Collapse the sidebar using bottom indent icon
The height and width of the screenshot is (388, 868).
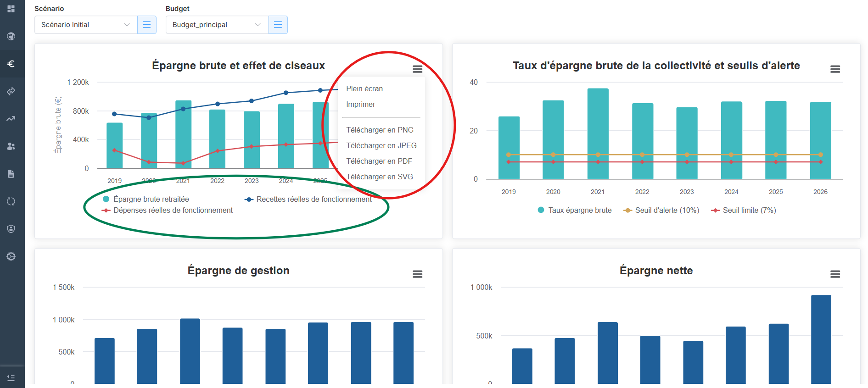[x=11, y=377]
